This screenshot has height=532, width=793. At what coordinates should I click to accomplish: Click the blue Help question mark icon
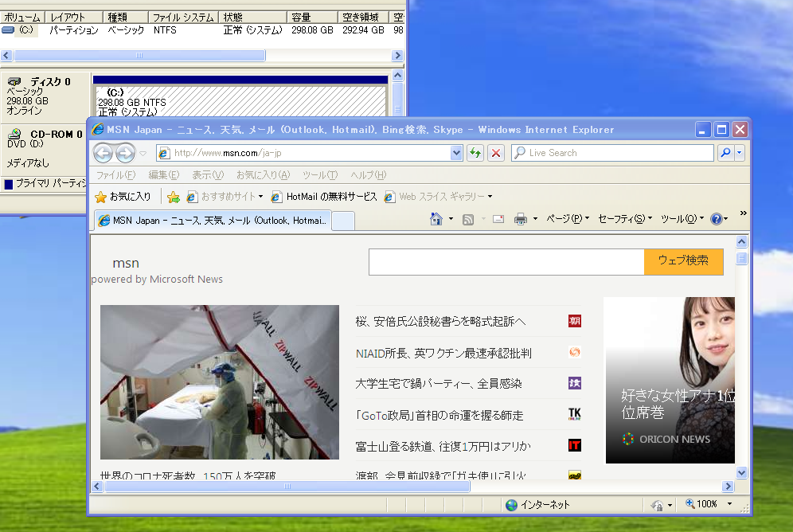pos(716,219)
